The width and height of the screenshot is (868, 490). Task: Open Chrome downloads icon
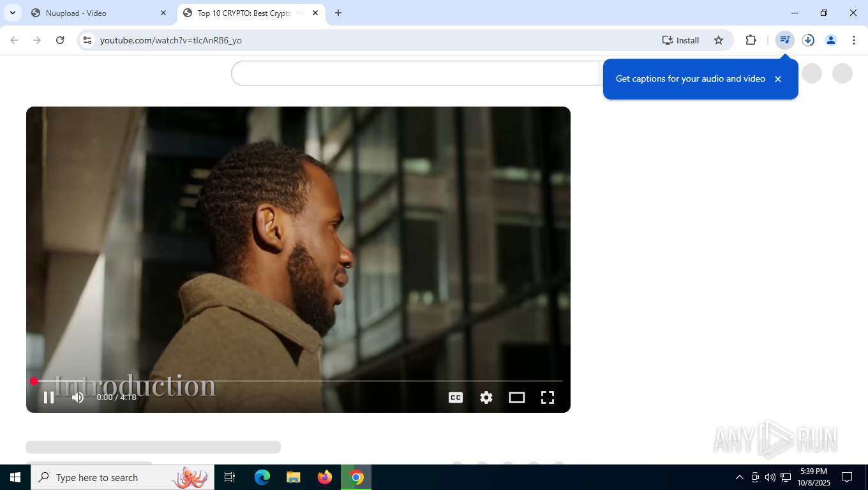click(808, 40)
